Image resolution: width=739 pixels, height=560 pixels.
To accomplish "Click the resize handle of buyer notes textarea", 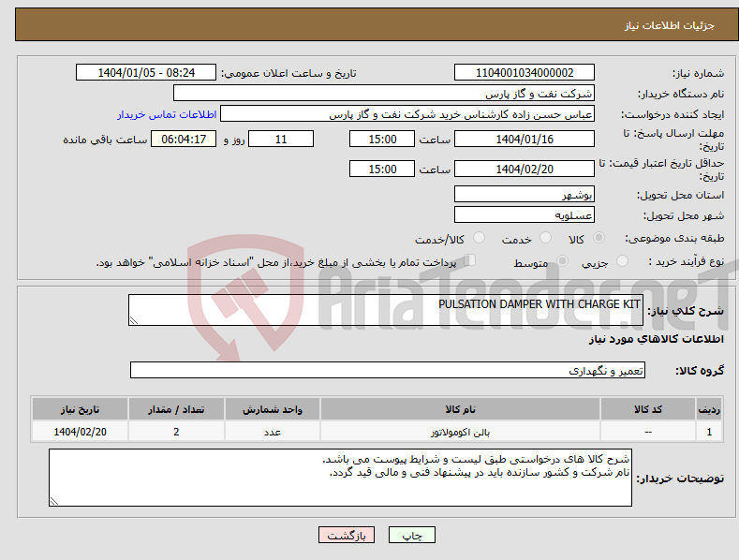I will point(54,501).
